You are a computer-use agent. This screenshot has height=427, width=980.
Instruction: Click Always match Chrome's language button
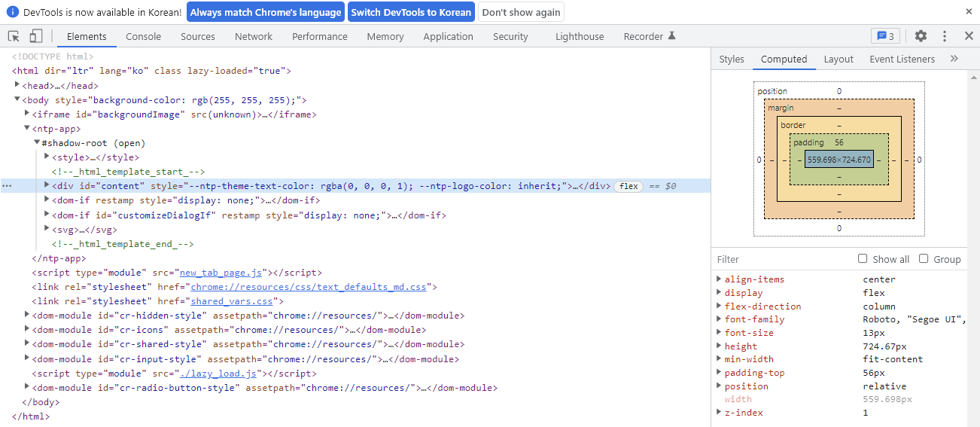pyautogui.click(x=266, y=12)
